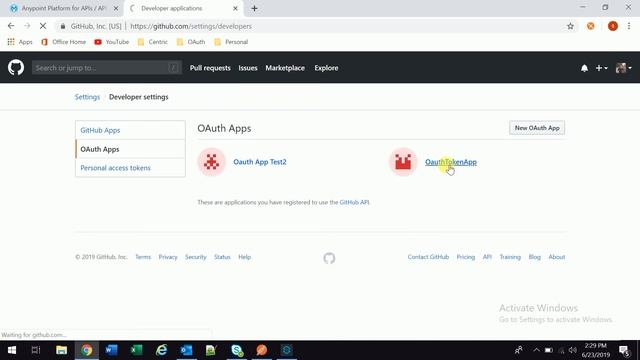Open Task View on taskbar

[x=36, y=350]
